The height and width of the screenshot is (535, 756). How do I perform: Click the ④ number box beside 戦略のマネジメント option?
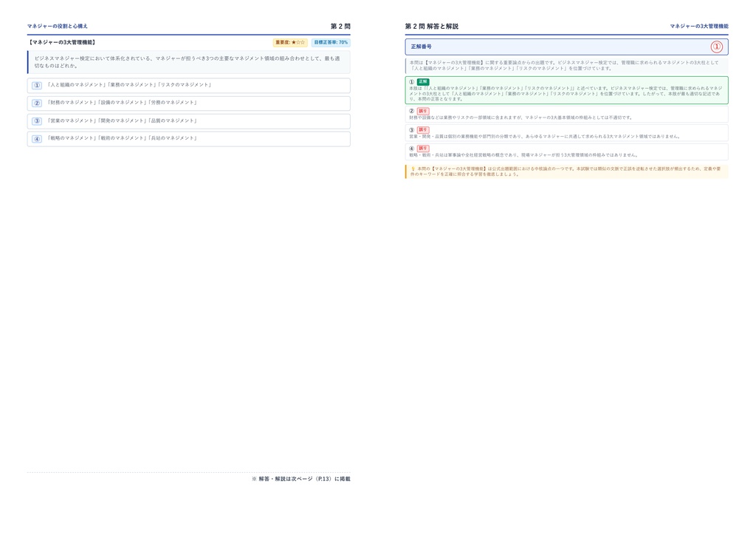point(37,139)
